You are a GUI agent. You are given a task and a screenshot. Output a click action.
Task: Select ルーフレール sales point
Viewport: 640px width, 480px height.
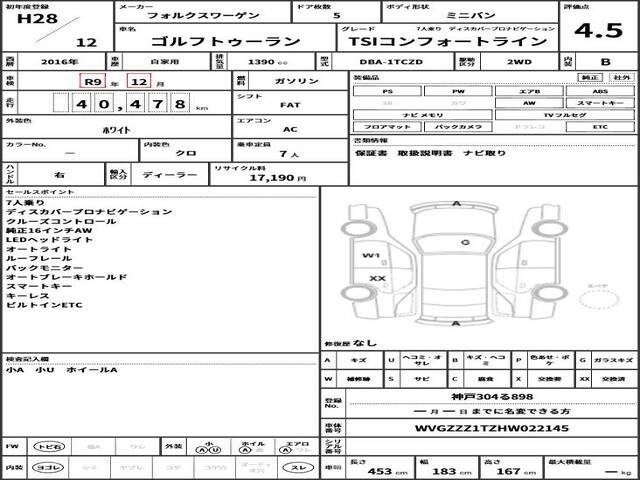[39, 259]
